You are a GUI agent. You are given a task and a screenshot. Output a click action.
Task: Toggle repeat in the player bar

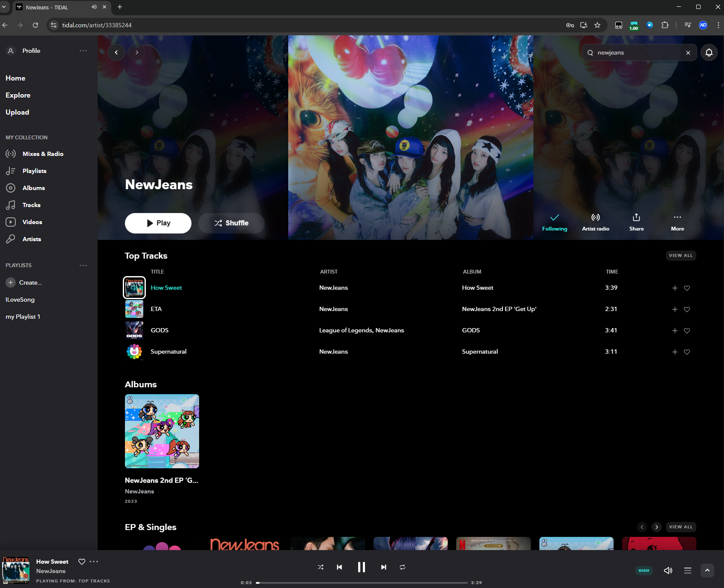[403, 567]
